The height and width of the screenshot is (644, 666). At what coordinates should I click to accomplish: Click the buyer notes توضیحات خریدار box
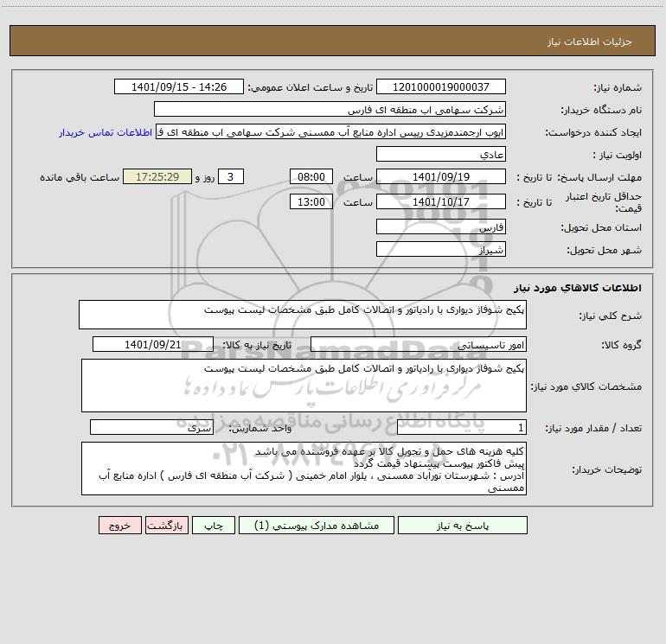click(x=304, y=469)
